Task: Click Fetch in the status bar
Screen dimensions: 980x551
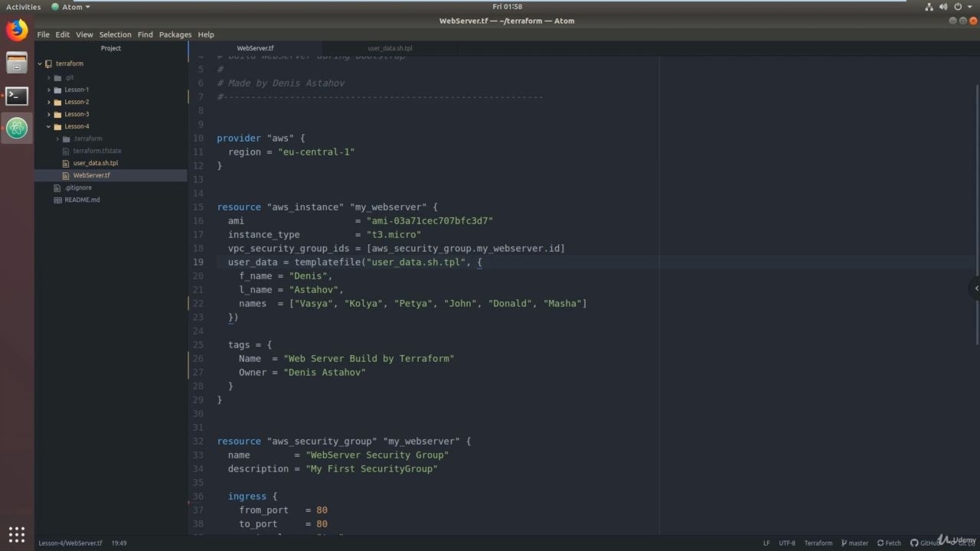Action: pos(890,543)
